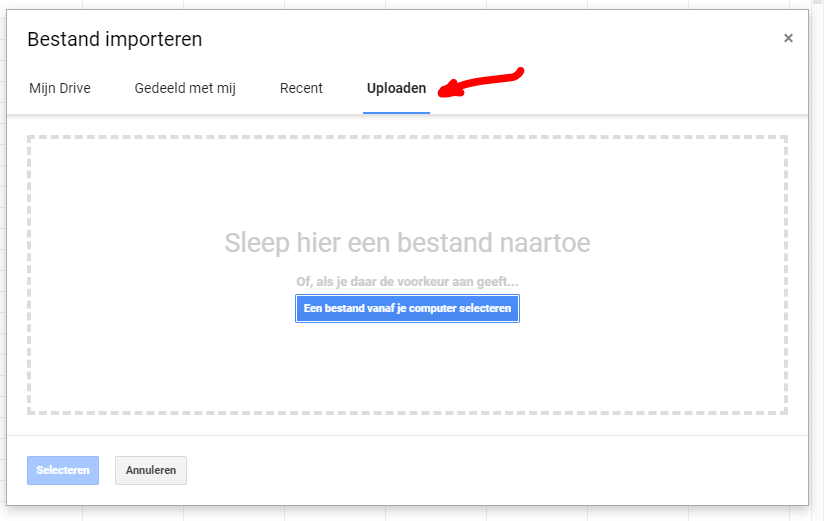
Task: Click the dashed border of the upload area
Action: [407, 137]
